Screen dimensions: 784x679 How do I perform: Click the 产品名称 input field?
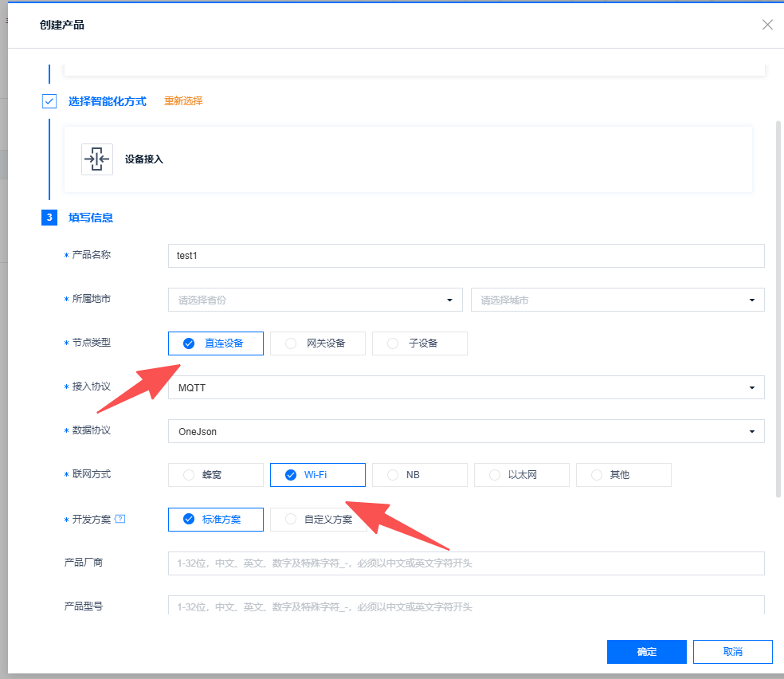coord(466,256)
